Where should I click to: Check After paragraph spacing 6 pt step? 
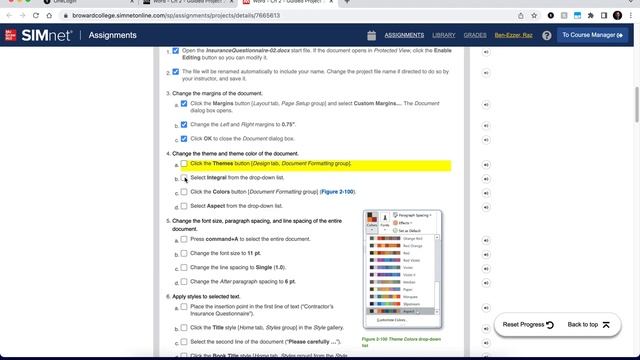pos(184,282)
